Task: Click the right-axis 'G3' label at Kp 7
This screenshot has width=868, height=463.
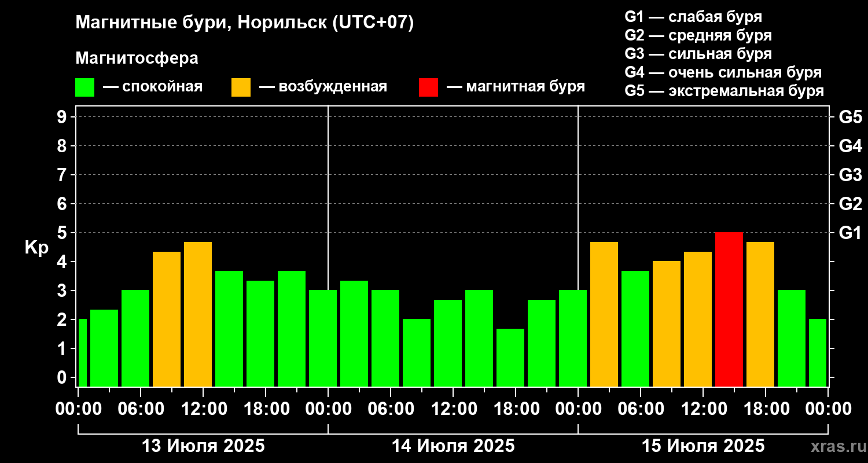Action: click(851, 175)
